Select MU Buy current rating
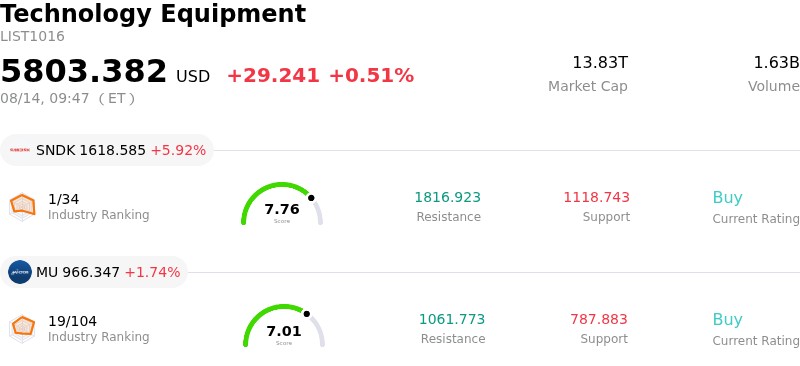Viewport: 800px width, 366px height. [x=727, y=319]
